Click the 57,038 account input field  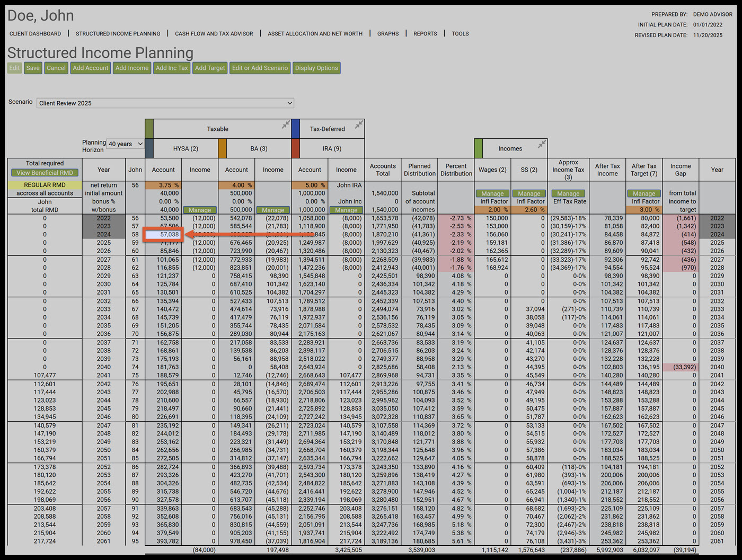click(x=163, y=234)
